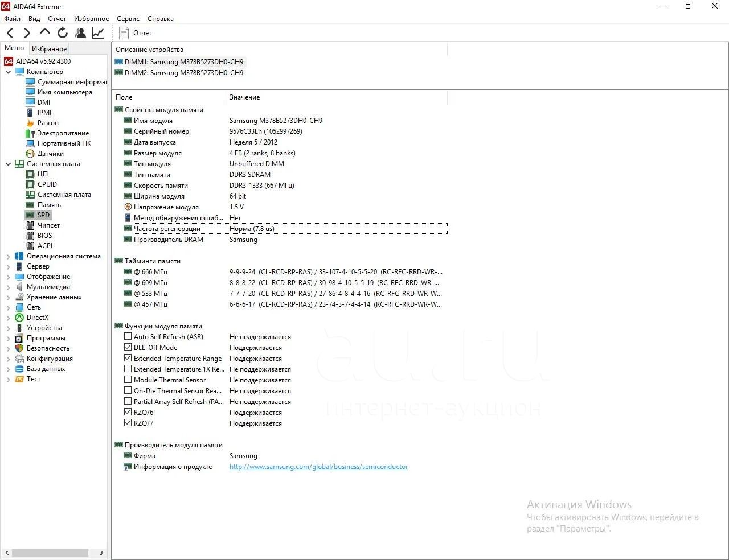Image resolution: width=729 pixels, height=560 pixels.
Task: Click the Значение column header
Action: [337, 97]
